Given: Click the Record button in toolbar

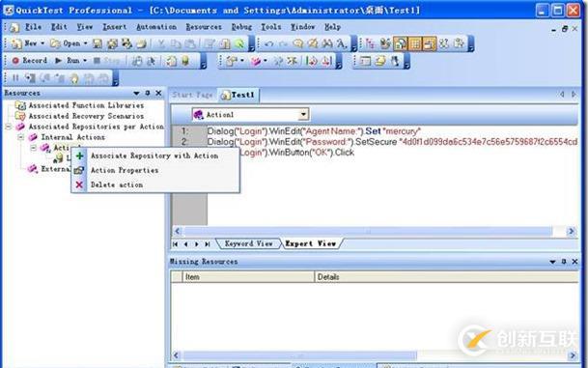Looking at the screenshot, I should click(29, 61).
